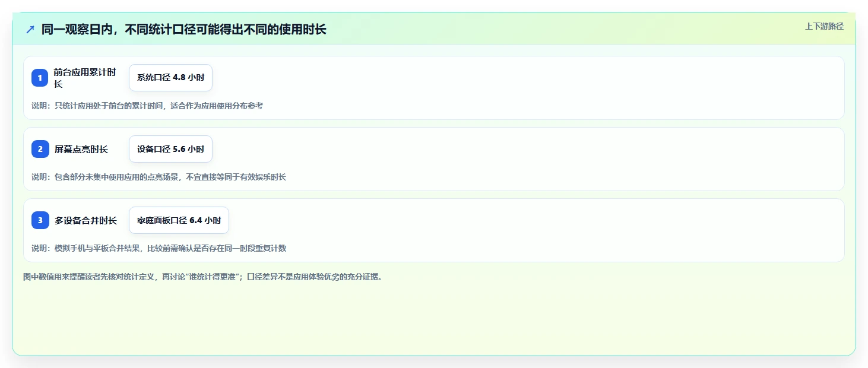Click the 系统口径 4.8 小时 chip
The height and width of the screenshot is (368, 868).
170,78
